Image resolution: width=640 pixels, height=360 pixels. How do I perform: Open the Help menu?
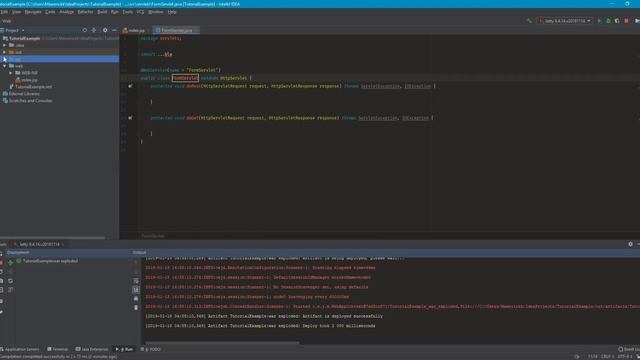click(x=172, y=12)
